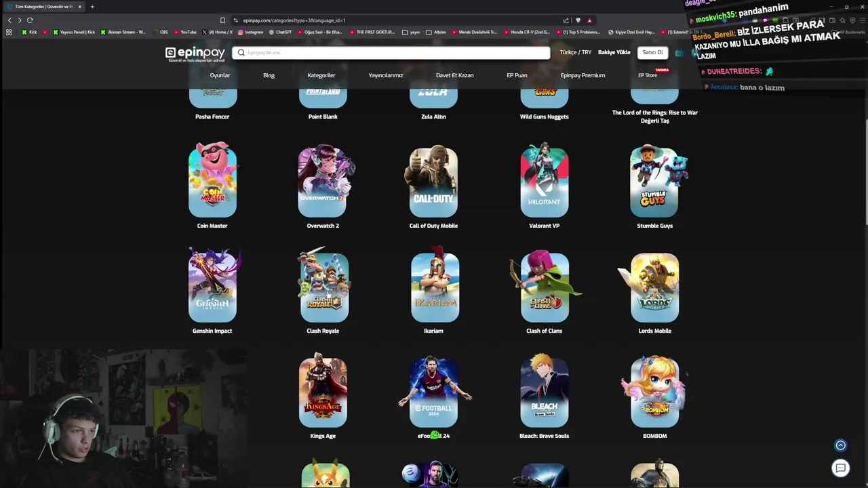Open the shopping basket icon
Screen dimensions: 868x488
pos(679,52)
